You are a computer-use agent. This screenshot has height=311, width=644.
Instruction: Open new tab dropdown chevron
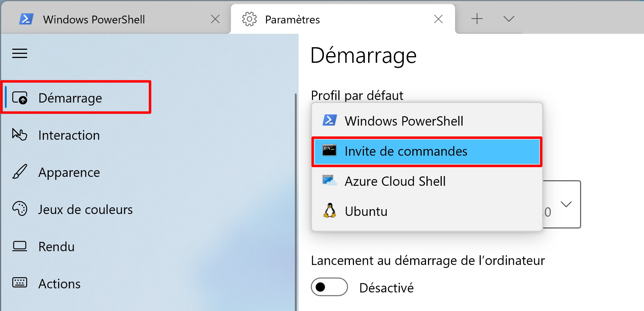click(509, 19)
